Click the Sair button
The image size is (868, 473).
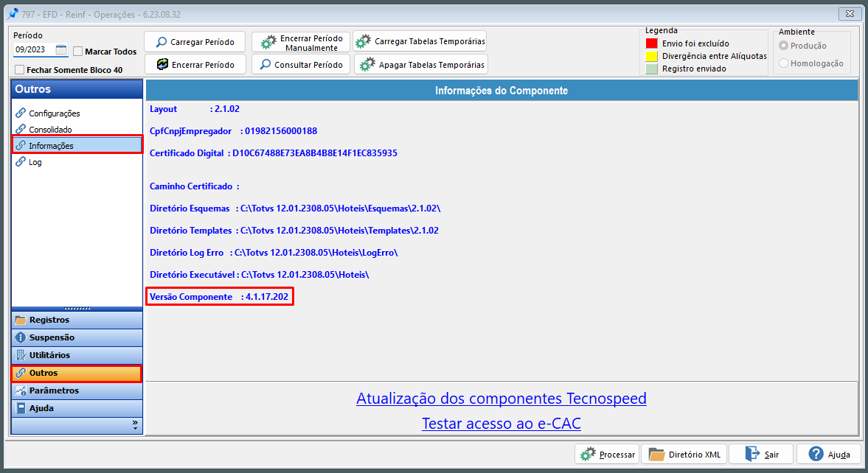[x=761, y=454]
